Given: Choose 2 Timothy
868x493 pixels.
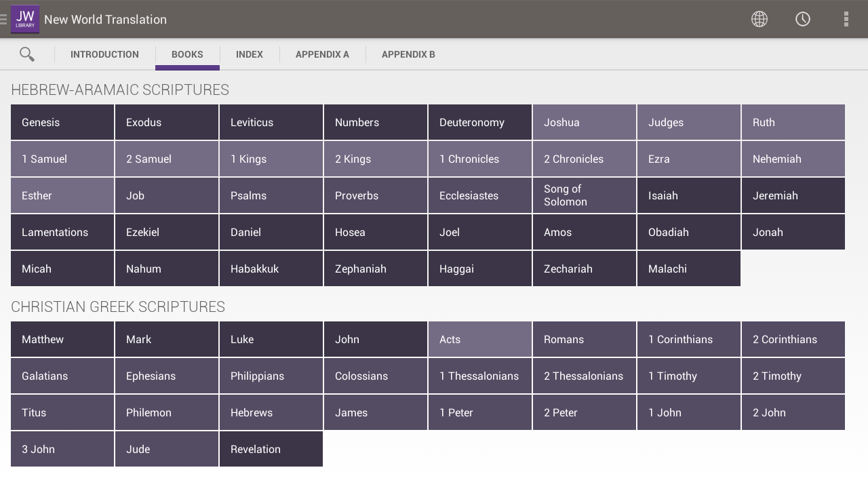Looking at the screenshot, I should (x=793, y=376).
